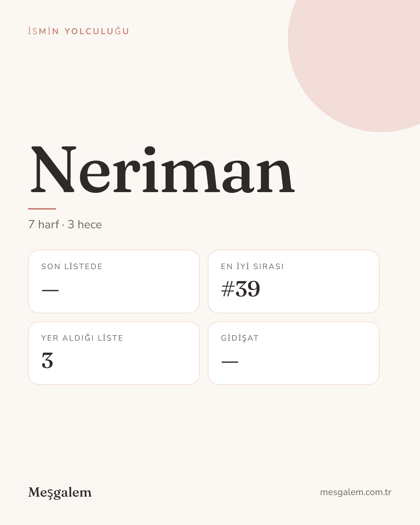Open the EN İYİ SIRASI card
This screenshot has height=525, width=420.
point(294,282)
